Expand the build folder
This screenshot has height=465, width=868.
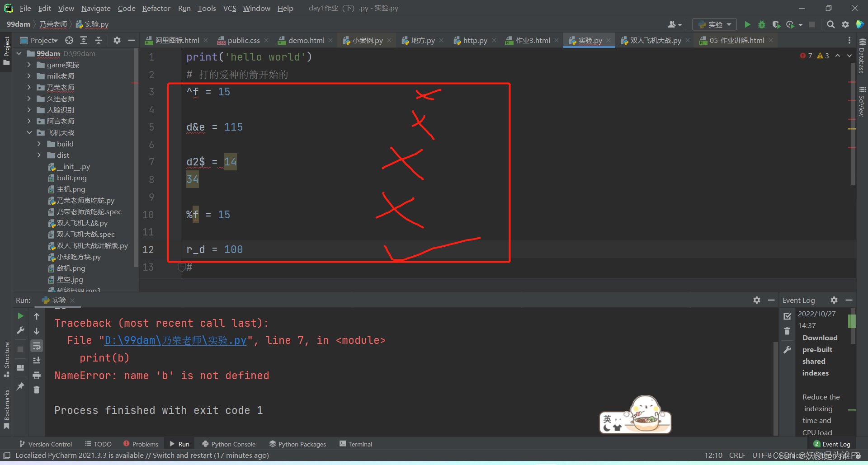[39, 144]
